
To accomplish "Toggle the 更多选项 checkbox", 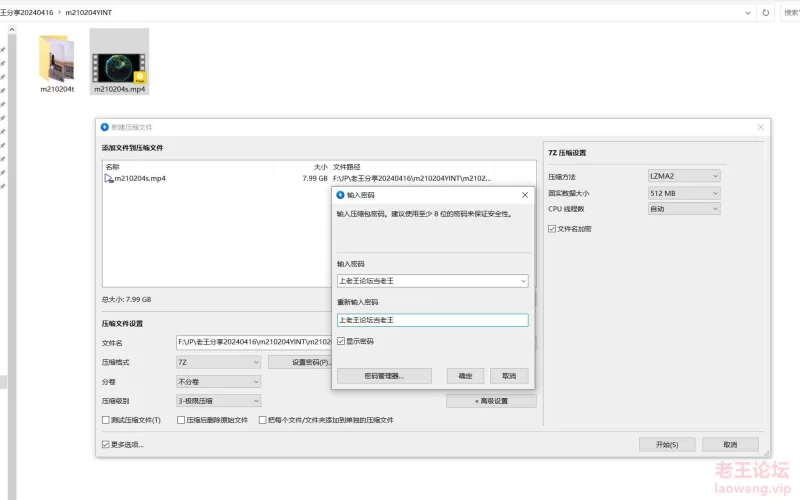I will (106, 444).
